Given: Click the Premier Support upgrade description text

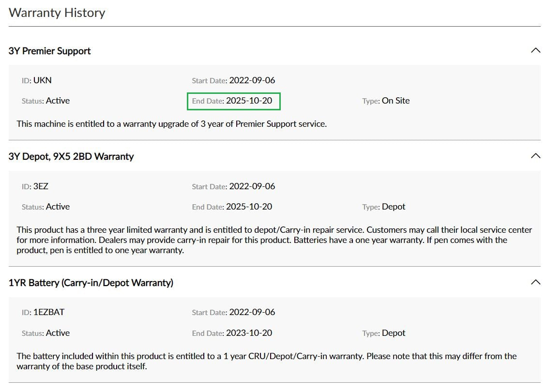Looking at the screenshot, I should coord(172,123).
